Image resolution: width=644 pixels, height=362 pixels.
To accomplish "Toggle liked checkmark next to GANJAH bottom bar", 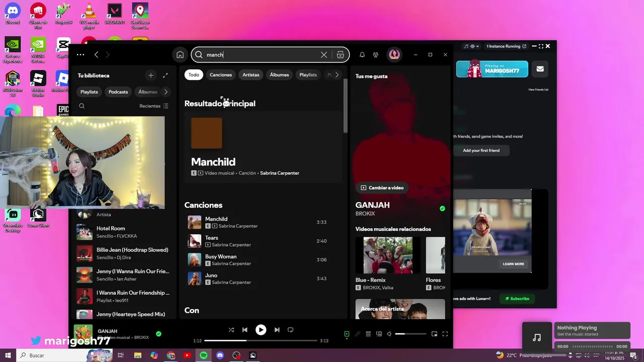I will 158,333.
